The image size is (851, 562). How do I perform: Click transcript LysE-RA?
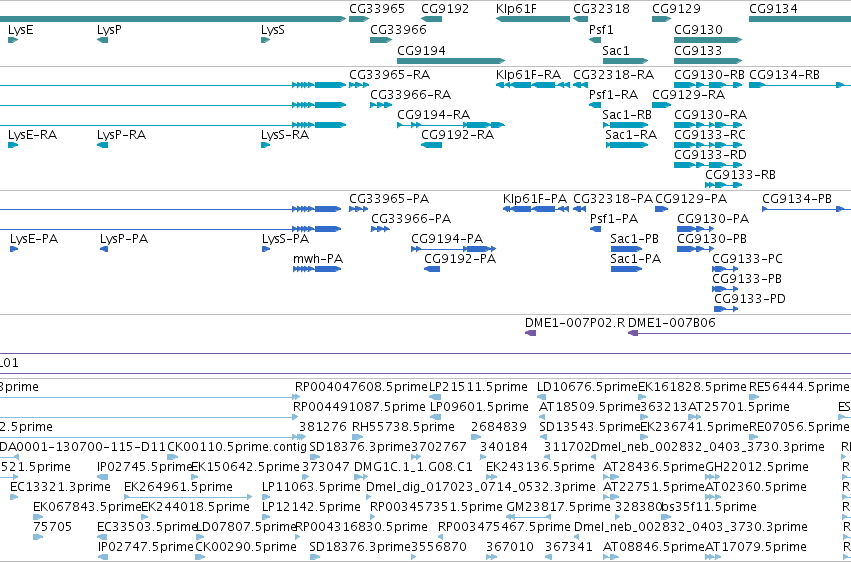[32, 135]
